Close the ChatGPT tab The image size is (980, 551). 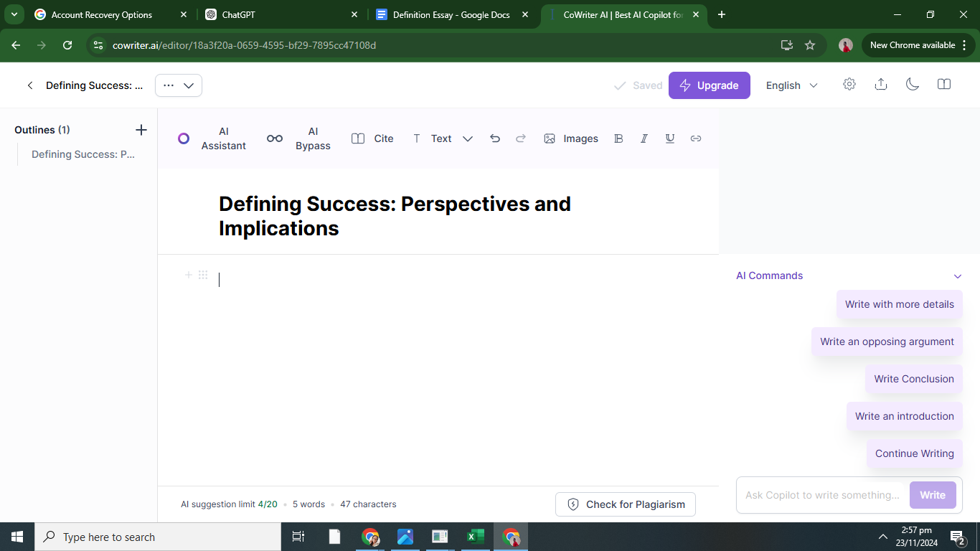tap(354, 14)
